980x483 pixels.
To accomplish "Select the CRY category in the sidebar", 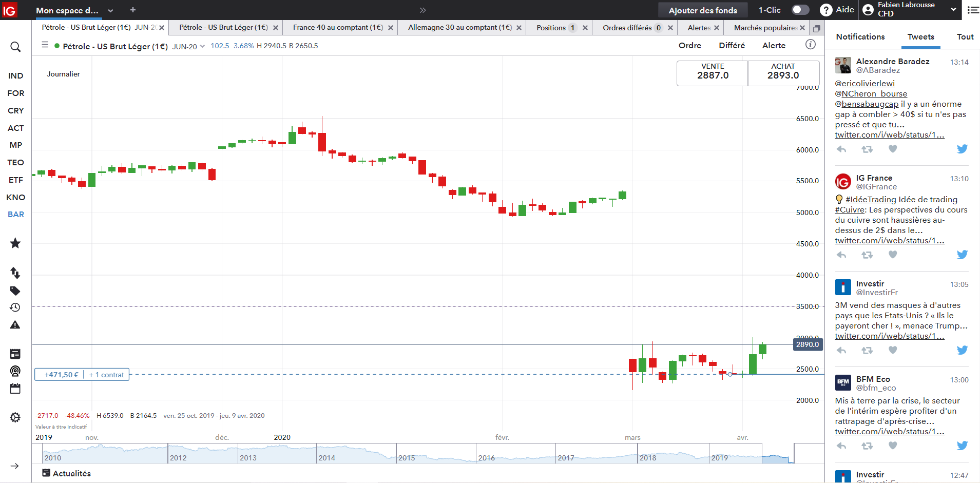I will (16, 111).
